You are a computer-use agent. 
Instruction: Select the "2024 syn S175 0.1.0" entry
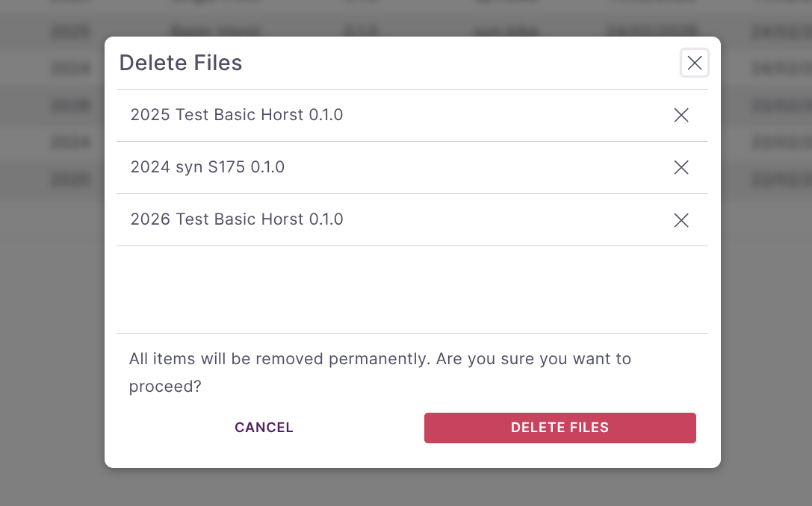(x=208, y=167)
